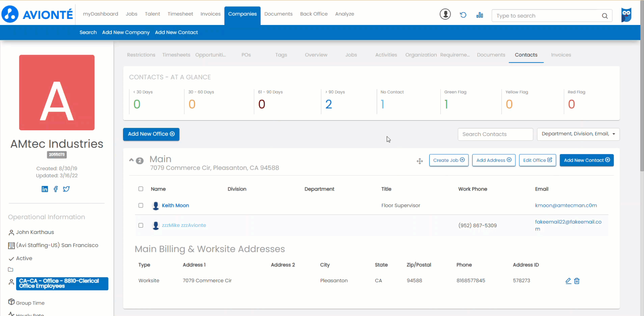Viewport: 644px width, 316px height.
Task: Switch to the Overview tab
Action: (x=316, y=55)
